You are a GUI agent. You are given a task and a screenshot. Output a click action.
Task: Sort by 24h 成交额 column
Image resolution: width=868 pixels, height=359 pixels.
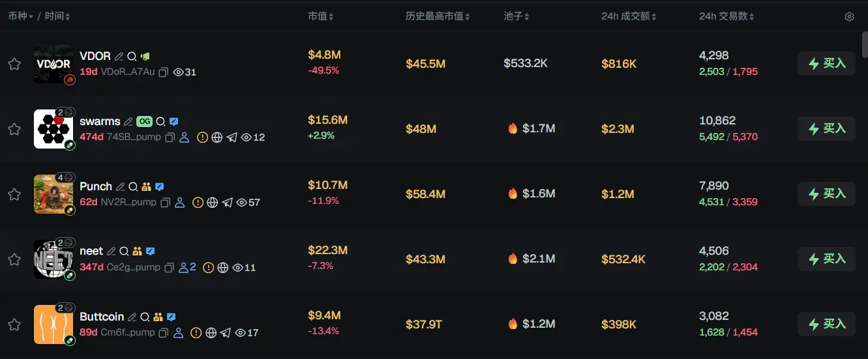(x=629, y=16)
